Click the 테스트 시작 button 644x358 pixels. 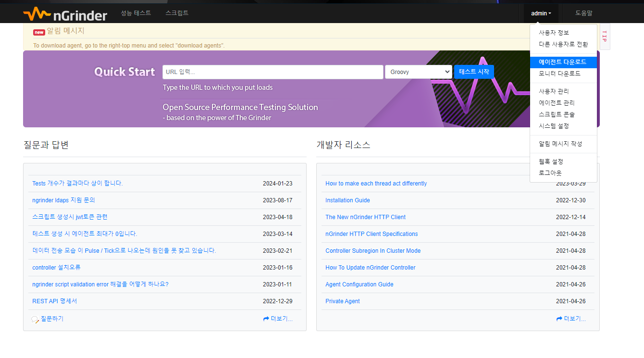(x=474, y=72)
